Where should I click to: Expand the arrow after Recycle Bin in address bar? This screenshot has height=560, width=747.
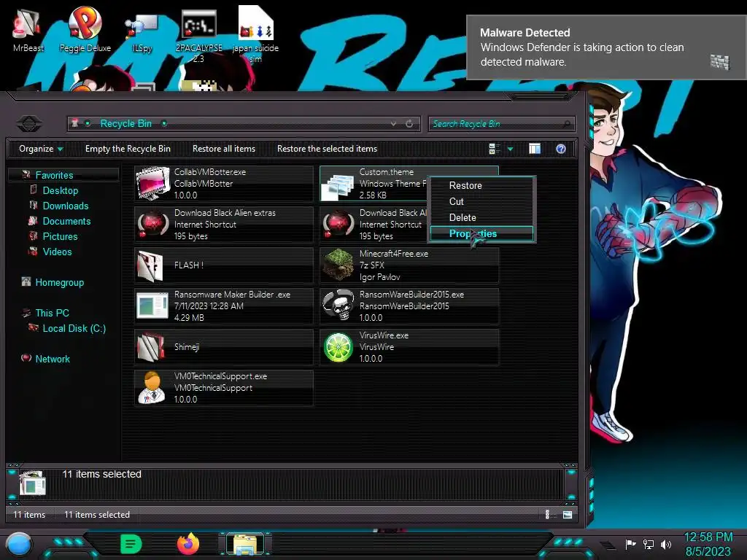[164, 124]
